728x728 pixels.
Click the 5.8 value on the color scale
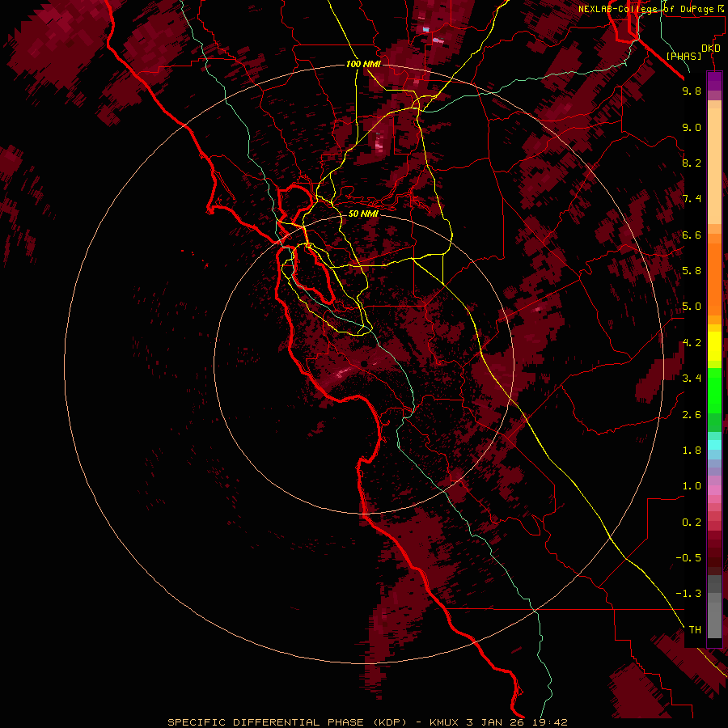point(692,271)
